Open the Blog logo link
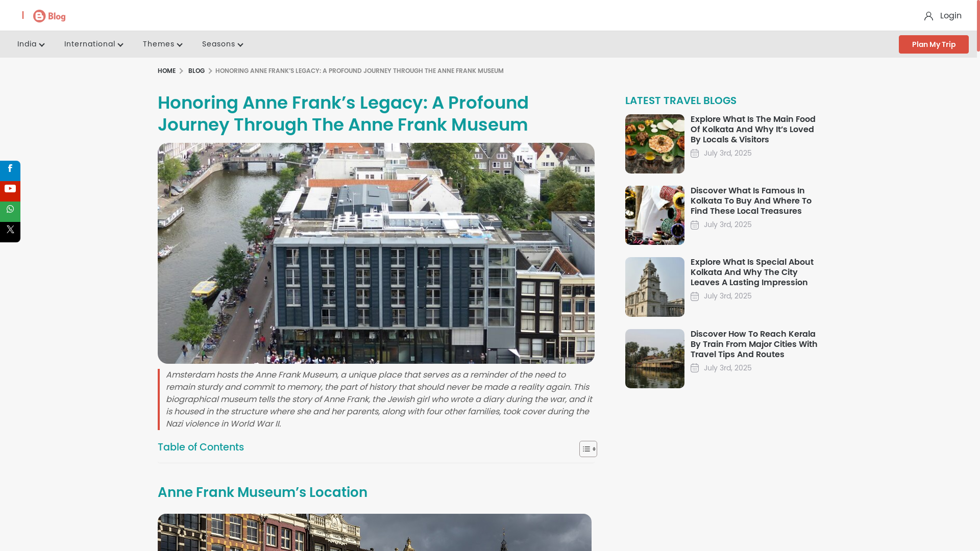The image size is (980, 551). [x=50, y=16]
